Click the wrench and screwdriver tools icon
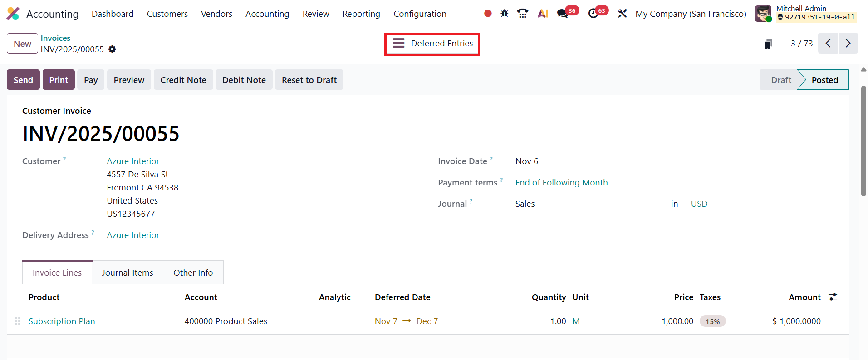The width and height of the screenshot is (868, 360). (622, 14)
